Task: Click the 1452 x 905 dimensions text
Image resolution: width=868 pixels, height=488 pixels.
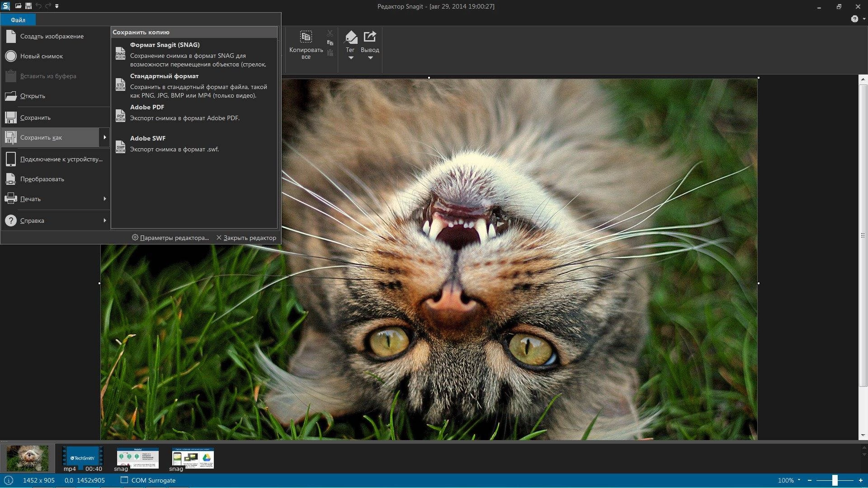Action: [39, 480]
